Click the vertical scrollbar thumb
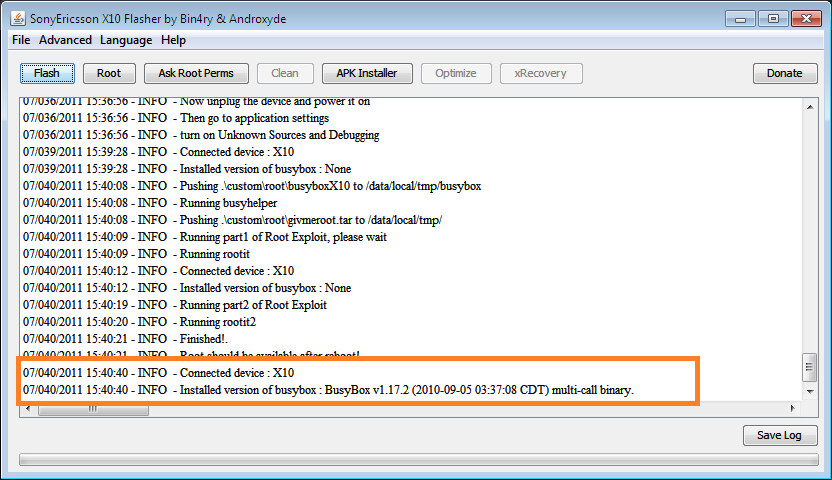Viewport: 832px width, 480px height. pyautogui.click(x=810, y=367)
